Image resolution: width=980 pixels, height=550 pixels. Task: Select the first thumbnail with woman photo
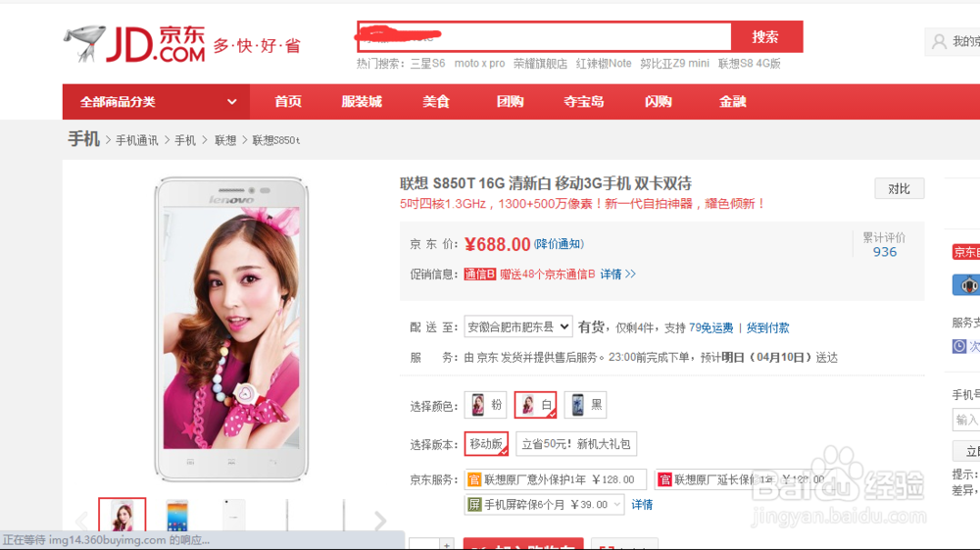pyautogui.click(x=122, y=517)
